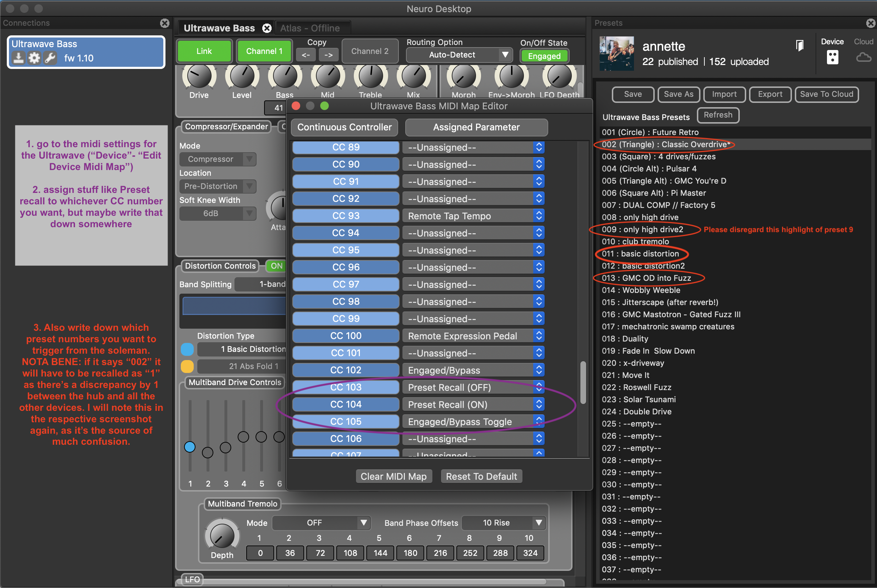Click the blue band 1 drive slider handle
Screen dimensions: 877x588
[190, 447]
